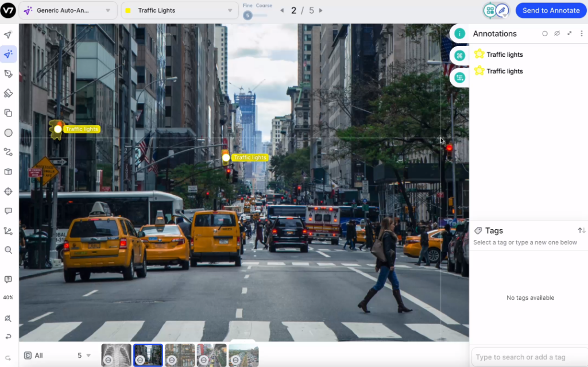Open the green info panel icon
Screen dimensions: 588x367
(x=459, y=34)
